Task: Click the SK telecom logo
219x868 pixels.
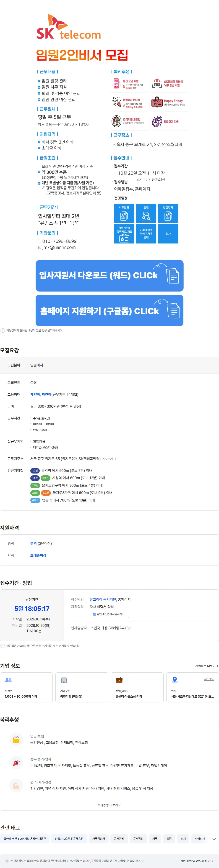Action: (68, 27)
